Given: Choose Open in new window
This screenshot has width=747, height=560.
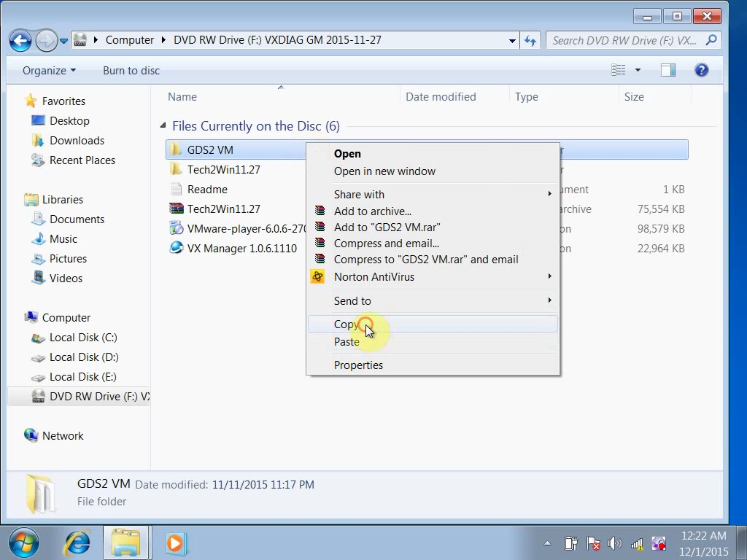Looking at the screenshot, I should click(x=433, y=171).
